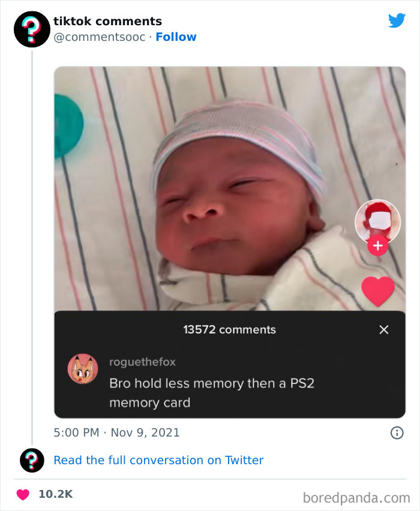Viewport: 420px width, 511px height.
Task: Select the tiktok comments display name
Action: (107, 21)
